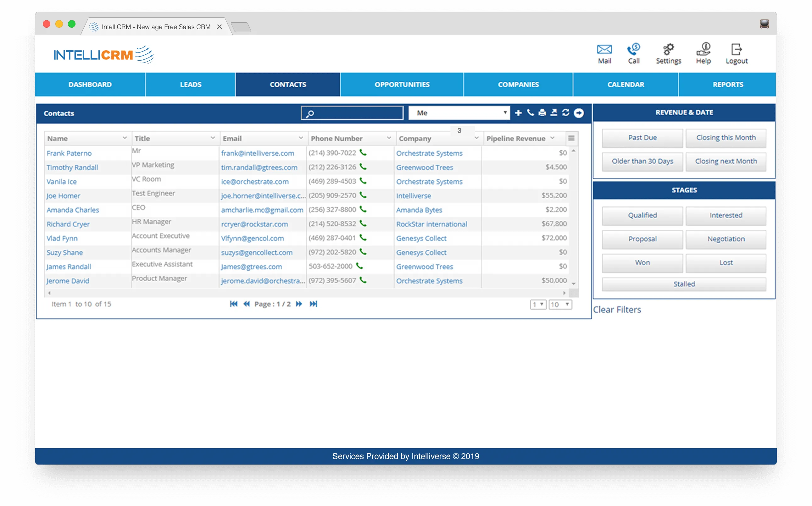Click the refresh contacts icon
The width and height of the screenshot is (812, 506).
(565, 113)
